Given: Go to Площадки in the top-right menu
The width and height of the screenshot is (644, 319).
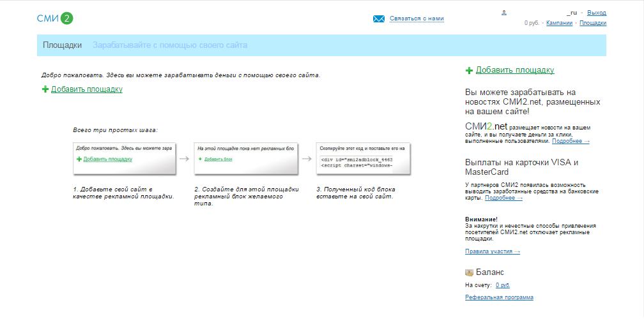Looking at the screenshot, I should click(593, 23).
